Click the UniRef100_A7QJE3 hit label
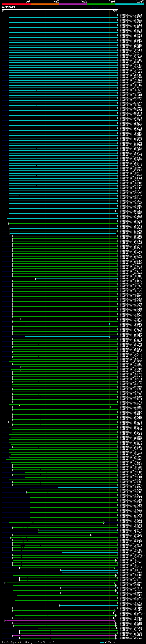The image size is (146, 644). [x=131, y=42]
